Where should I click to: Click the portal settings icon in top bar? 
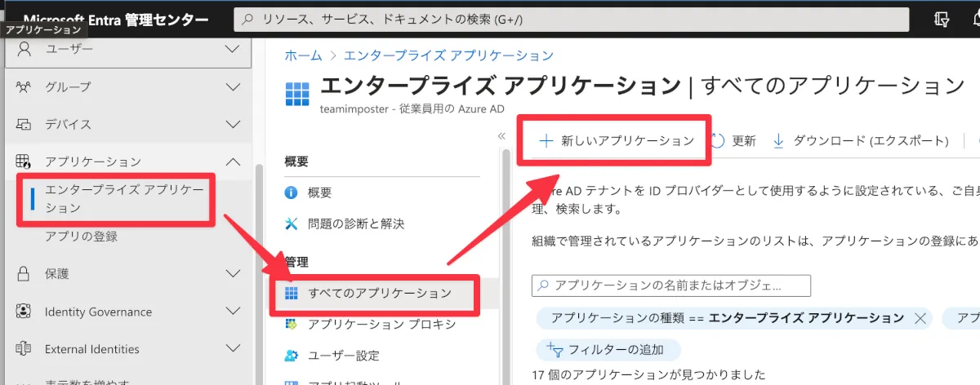tap(942, 20)
